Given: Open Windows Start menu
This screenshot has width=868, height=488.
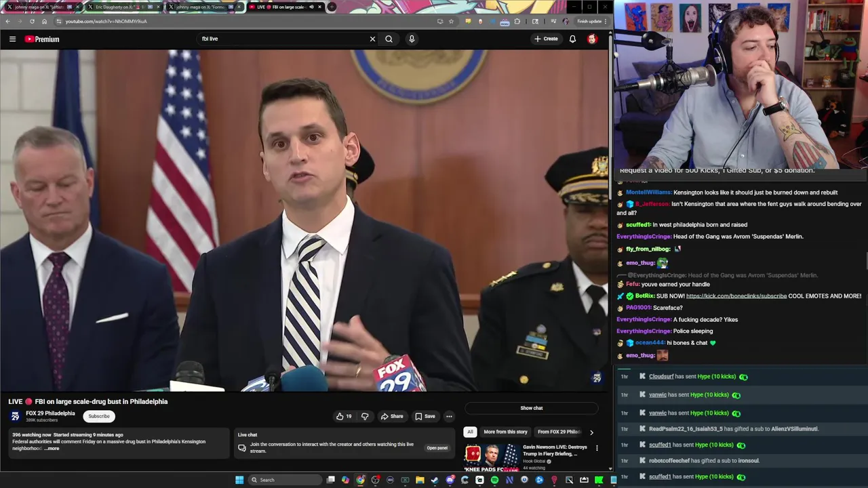Looking at the screenshot, I should click(x=239, y=480).
